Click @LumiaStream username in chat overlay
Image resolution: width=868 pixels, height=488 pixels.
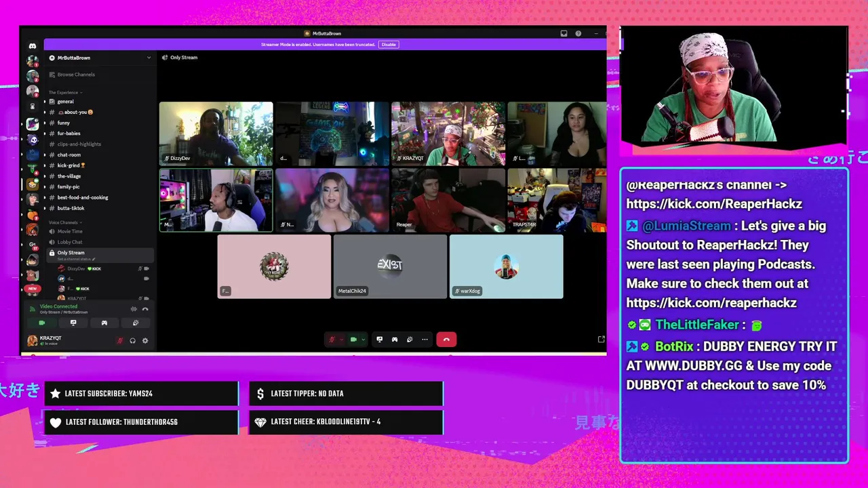(686, 226)
